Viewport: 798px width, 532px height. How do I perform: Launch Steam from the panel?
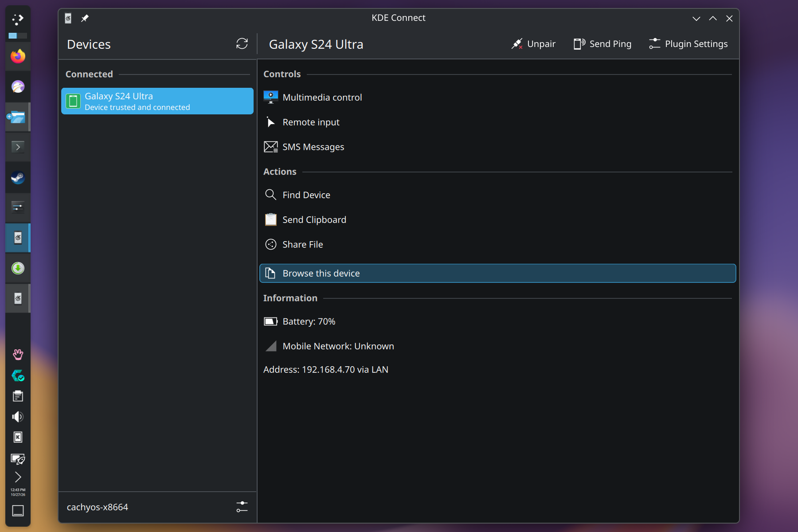coord(18,177)
